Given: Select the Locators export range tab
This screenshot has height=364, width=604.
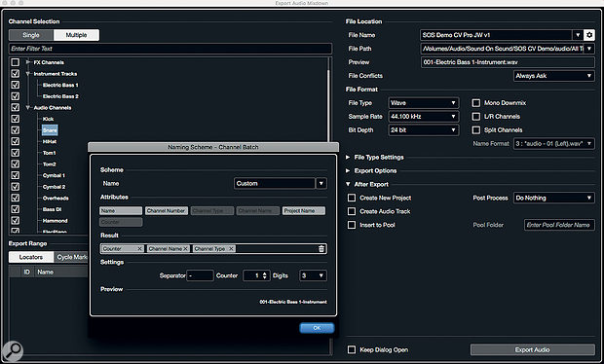Looking at the screenshot, I should pos(31,257).
